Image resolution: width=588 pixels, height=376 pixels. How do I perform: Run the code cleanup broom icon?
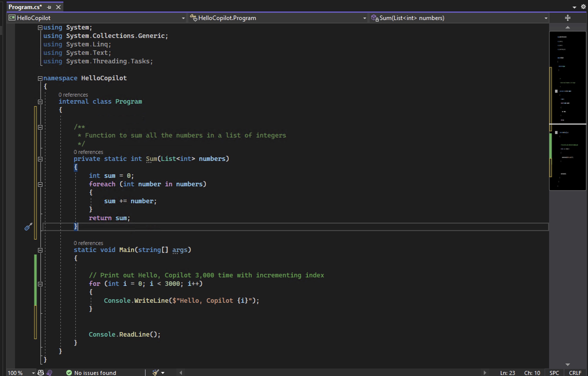pyautogui.click(x=156, y=373)
